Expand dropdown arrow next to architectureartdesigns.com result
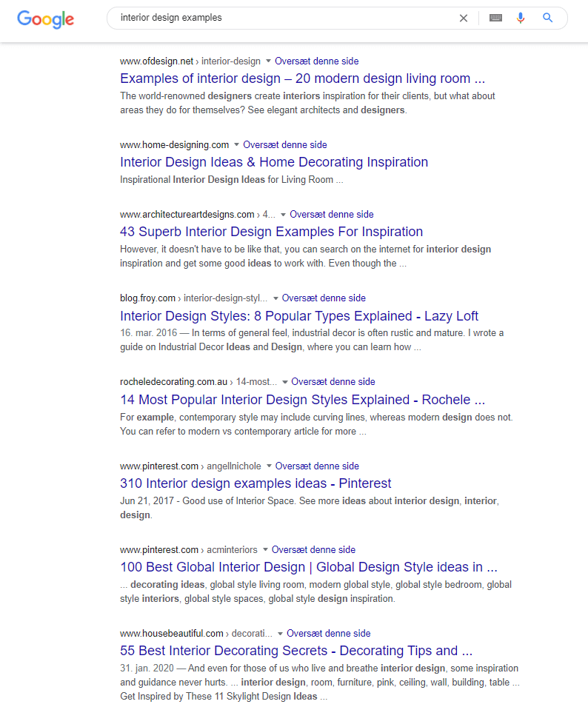The width and height of the screenshot is (588, 707). pos(283,215)
